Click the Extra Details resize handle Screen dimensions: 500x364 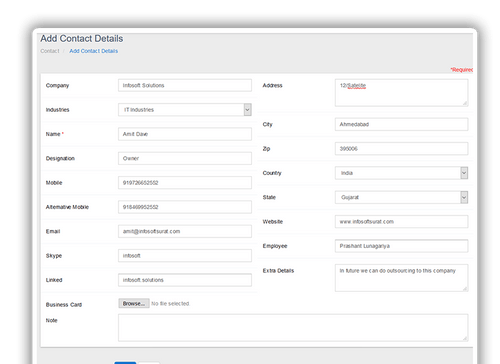(465, 288)
